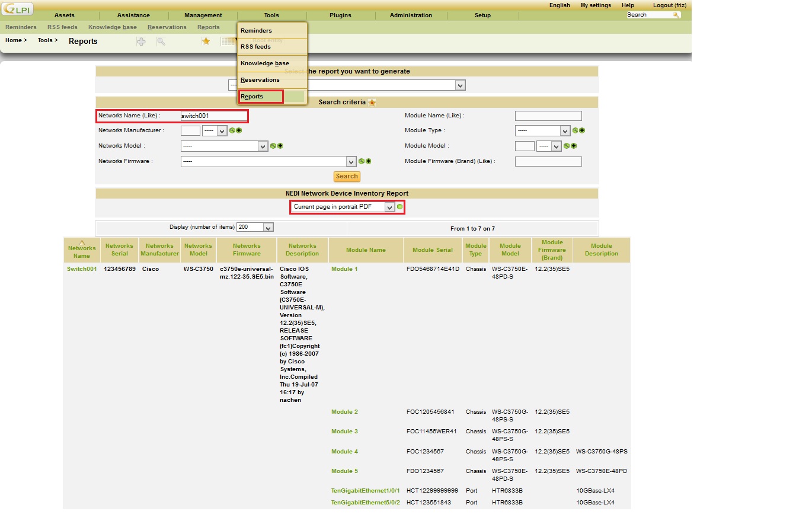Screen dimensions: 812x524
Task: Click the GLPI logo
Action: coord(18,8)
